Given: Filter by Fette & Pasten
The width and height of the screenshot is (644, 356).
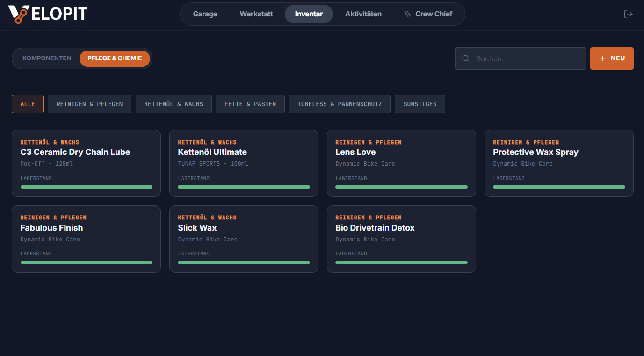Looking at the screenshot, I should [250, 104].
